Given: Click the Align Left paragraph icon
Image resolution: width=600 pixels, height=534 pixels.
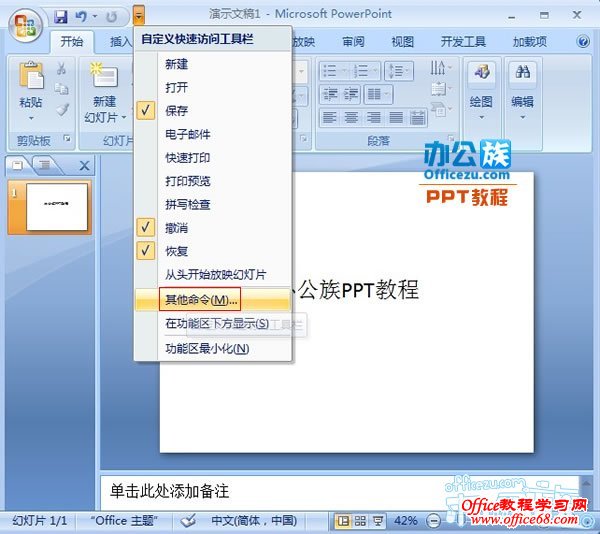Looking at the screenshot, I should pyautogui.click(x=329, y=117).
